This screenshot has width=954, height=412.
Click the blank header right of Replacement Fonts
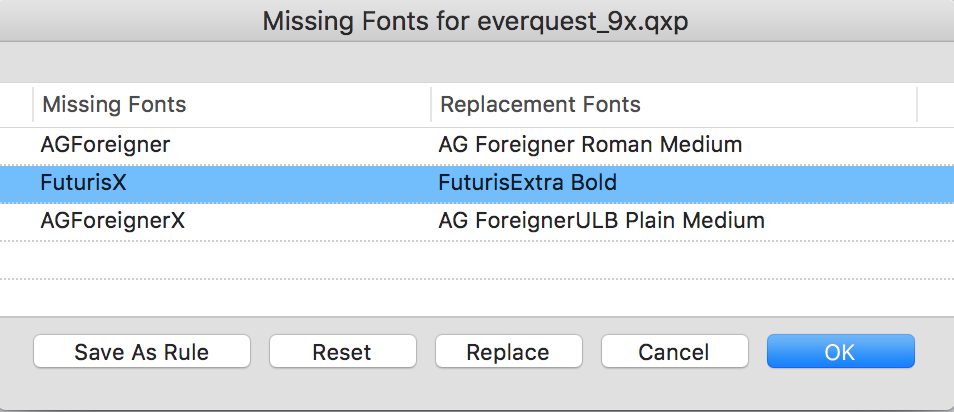935,105
